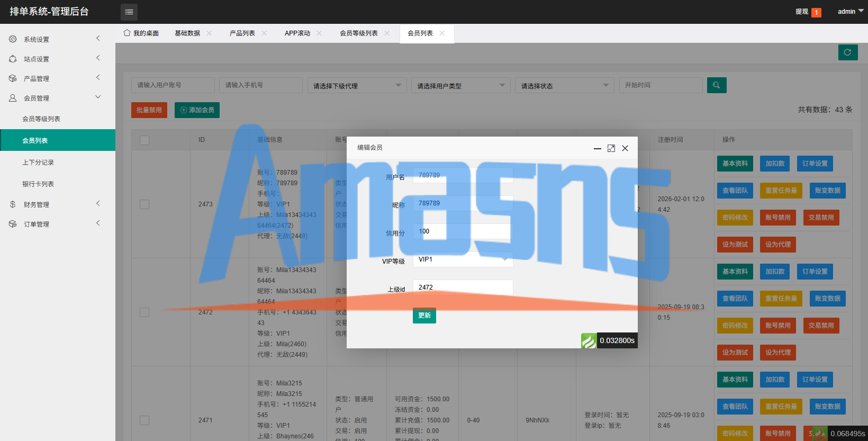This screenshot has height=441, width=868.
Task: Click the 上级id input field
Action: point(463,287)
